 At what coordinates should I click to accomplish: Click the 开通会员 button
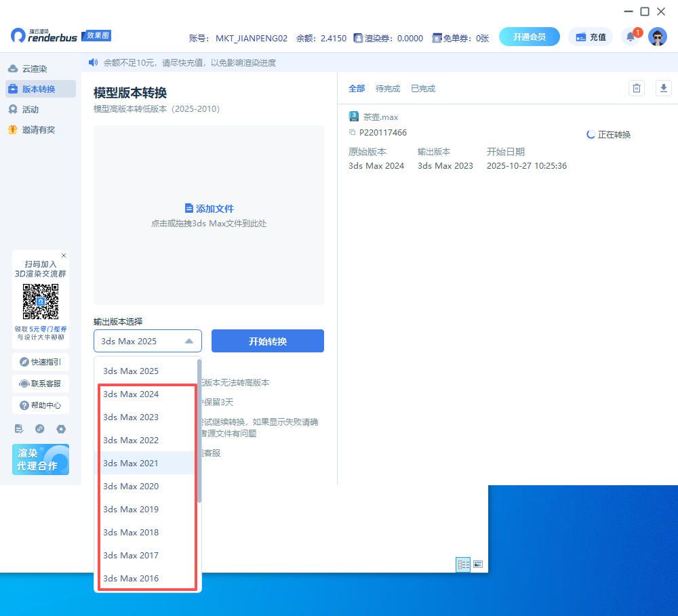(529, 37)
